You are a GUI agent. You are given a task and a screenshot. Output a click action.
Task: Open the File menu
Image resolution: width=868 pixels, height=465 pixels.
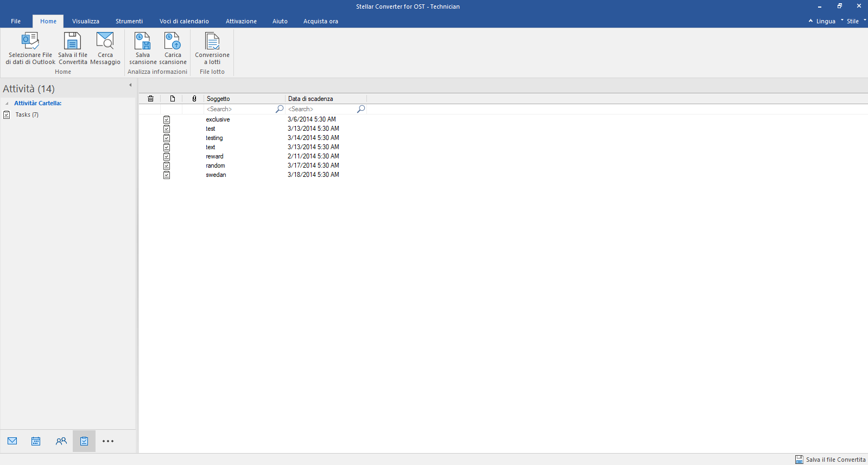pos(16,21)
